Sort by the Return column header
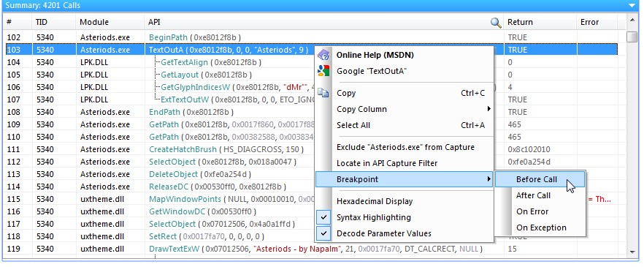Image resolution: width=644 pixels, height=267 pixels. [x=540, y=22]
